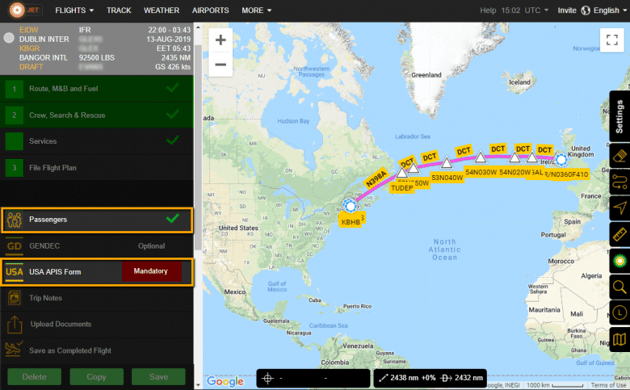Open step 3 File Flight Plan
This screenshot has width=630, height=390.
tap(97, 168)
